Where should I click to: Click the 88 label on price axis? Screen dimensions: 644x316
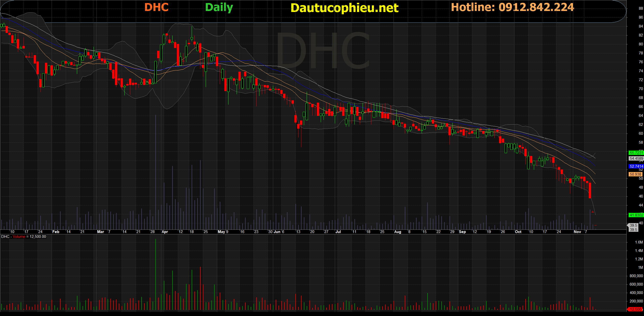tap(641, 8)
